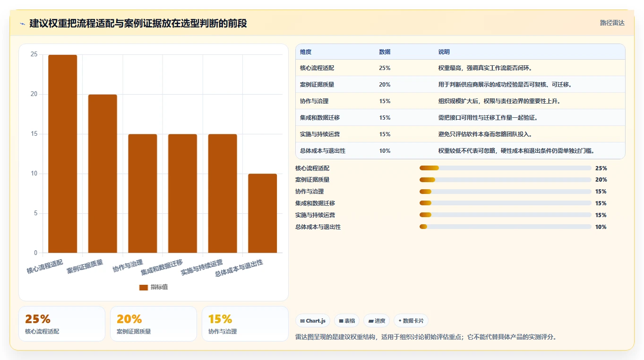Click the 10% value in the table
The width and height of the screenshot is (644, 360).
coord(385,151)
